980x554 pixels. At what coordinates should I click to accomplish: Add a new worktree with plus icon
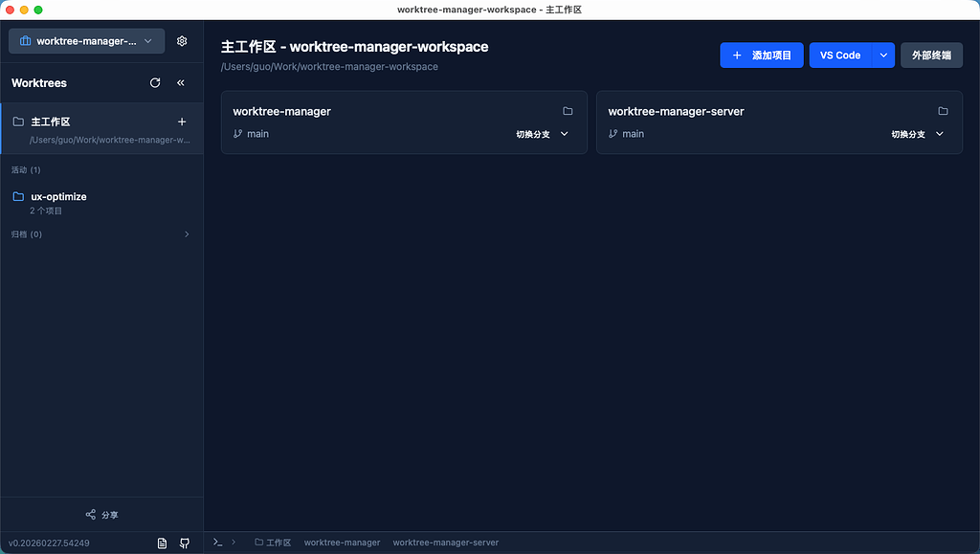click(x=182, y=122)
